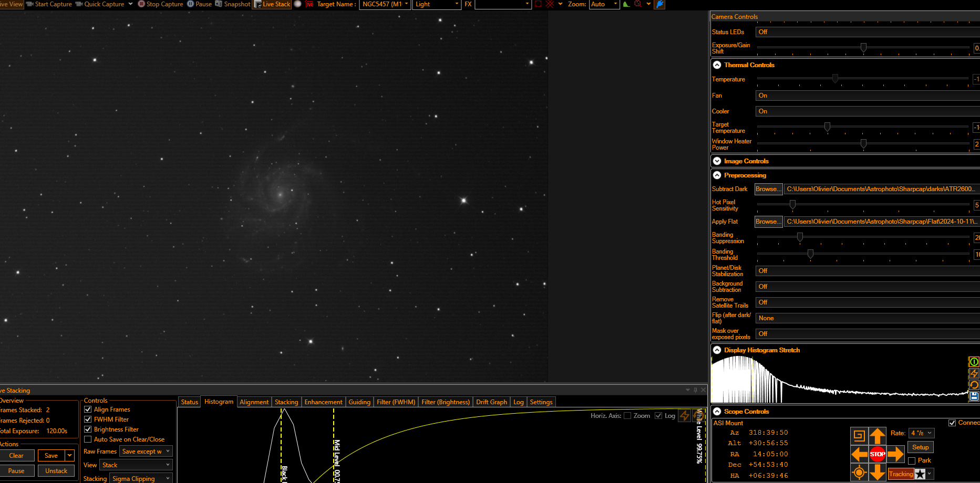Take a Snapshot from the toolbar

point(232,4)
